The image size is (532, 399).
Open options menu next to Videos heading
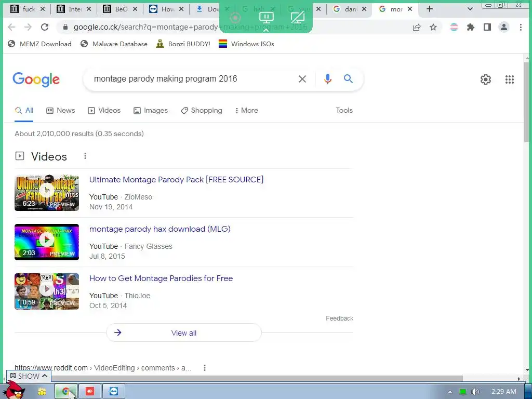point(85,156)
